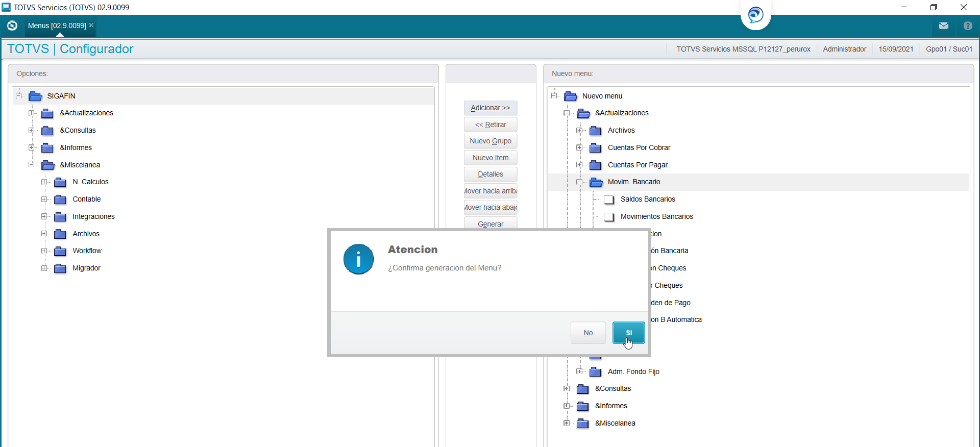Screen dimensions: 980x447
Task: Click the date 15/09/2021
Action: click(x=896, y=49)
